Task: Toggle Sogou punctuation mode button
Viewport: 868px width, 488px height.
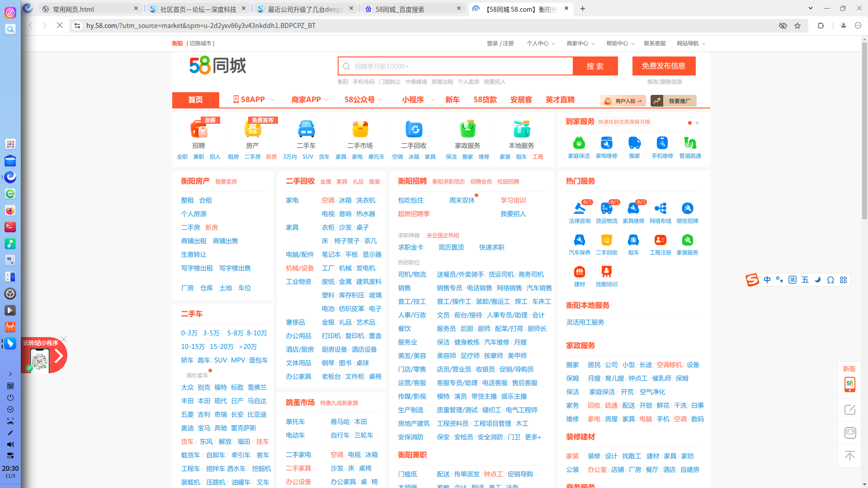Action: pos(779,280)
